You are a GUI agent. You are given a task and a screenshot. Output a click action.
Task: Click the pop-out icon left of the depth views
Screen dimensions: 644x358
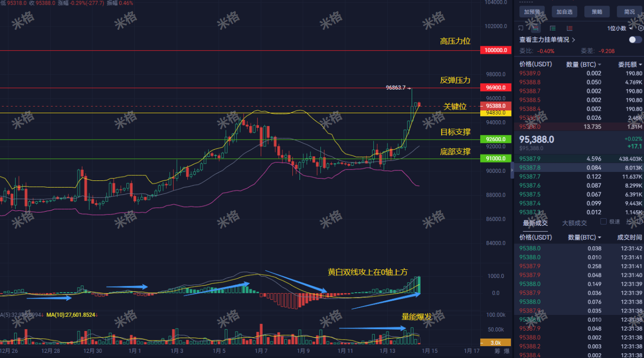point(521,28)
